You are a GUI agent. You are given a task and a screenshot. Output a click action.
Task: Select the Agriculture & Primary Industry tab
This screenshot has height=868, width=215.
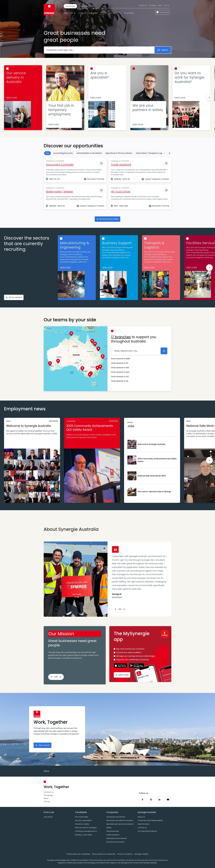coord(119,153)
